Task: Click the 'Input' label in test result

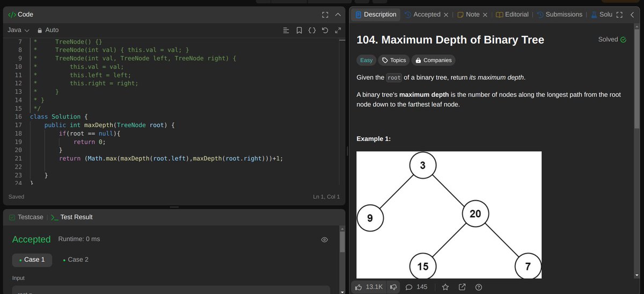Action: click(19, 278)
